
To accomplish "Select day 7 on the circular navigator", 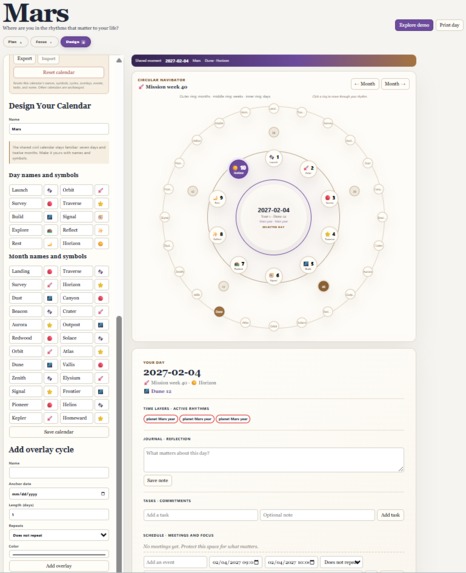I will [x=239, y=265].
